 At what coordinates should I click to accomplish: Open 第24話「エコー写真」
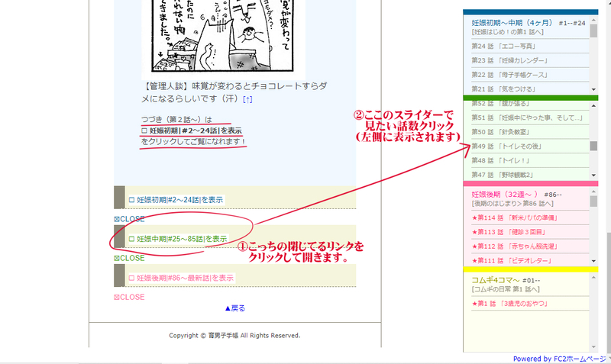click(x=503, y=47)
